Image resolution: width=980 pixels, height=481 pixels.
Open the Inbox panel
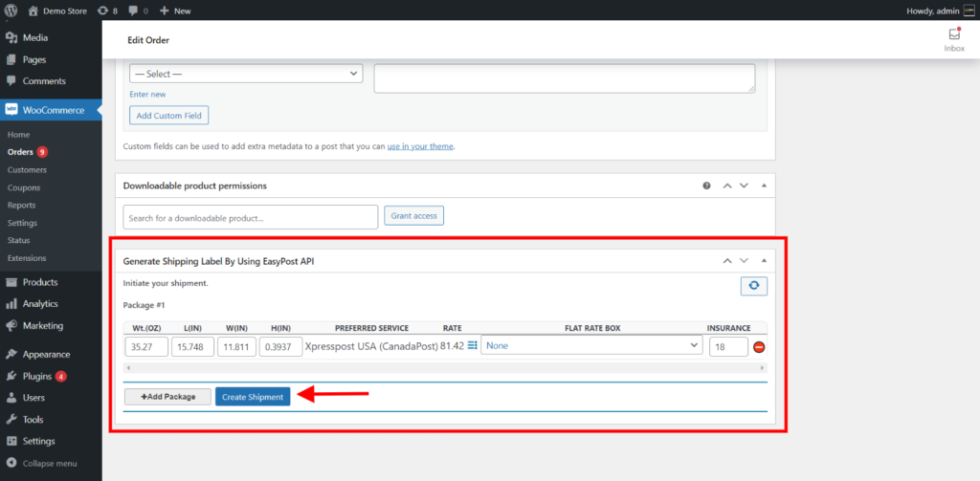point(954,40)
